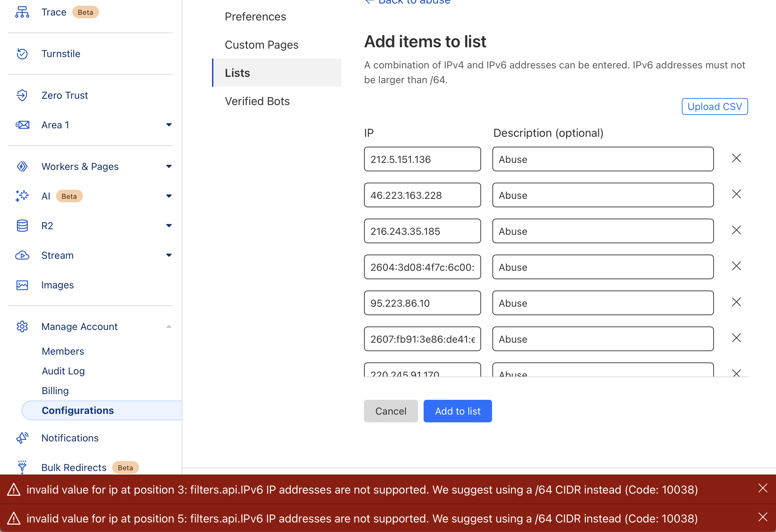Collapse the Manage Account section
The height and width of the screenshot is (532, 776).
click(x=169, y=326)
